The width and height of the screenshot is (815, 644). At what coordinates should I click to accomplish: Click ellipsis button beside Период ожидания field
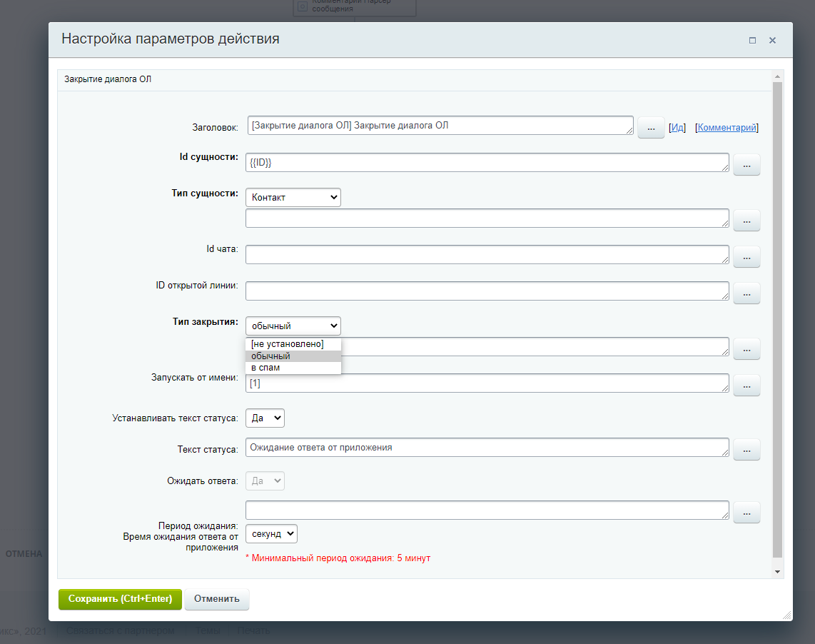(746, 513)
